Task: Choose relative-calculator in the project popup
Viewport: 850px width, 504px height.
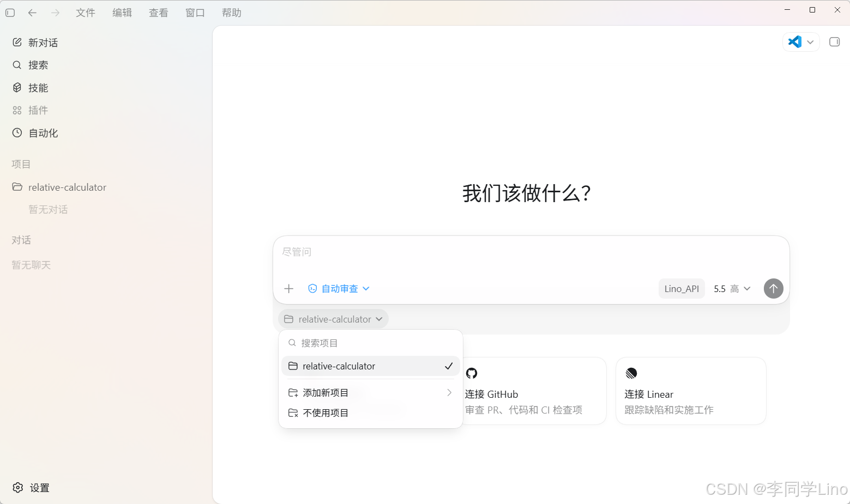Action: (371, 366)
